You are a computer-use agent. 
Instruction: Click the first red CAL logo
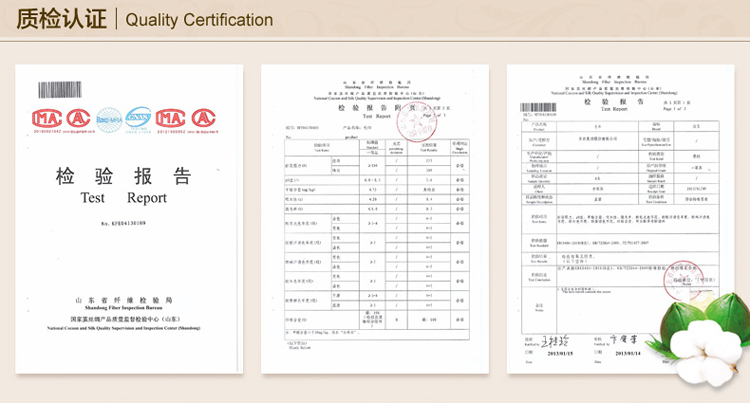79,118
